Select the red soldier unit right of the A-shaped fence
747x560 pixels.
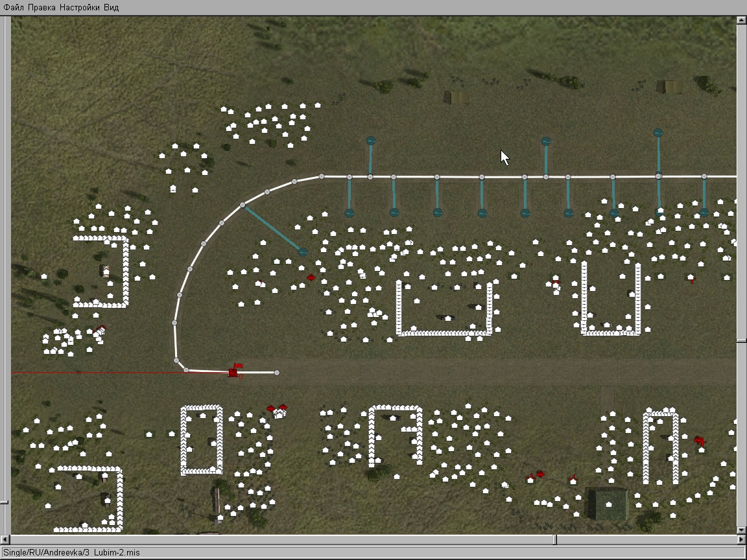coord(700,441)
